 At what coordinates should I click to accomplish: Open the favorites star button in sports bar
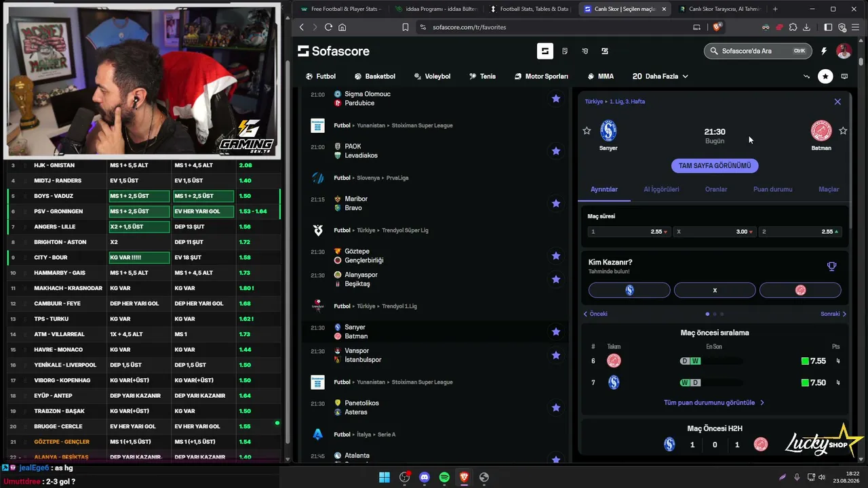pos(825,77)
